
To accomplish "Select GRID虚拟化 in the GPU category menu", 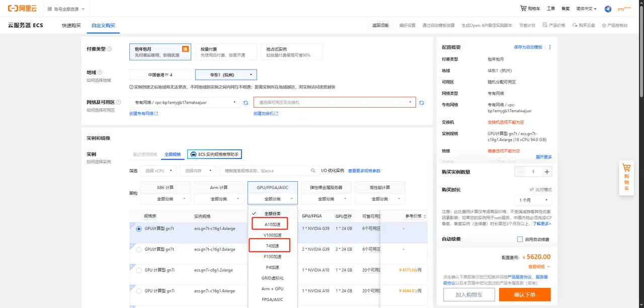I will tap(273, 278).
